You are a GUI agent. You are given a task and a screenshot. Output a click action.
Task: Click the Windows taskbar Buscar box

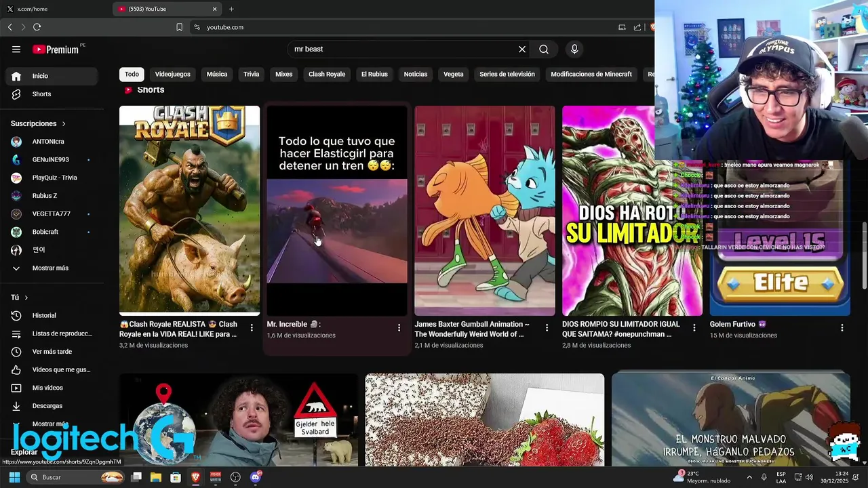(76, 477)
